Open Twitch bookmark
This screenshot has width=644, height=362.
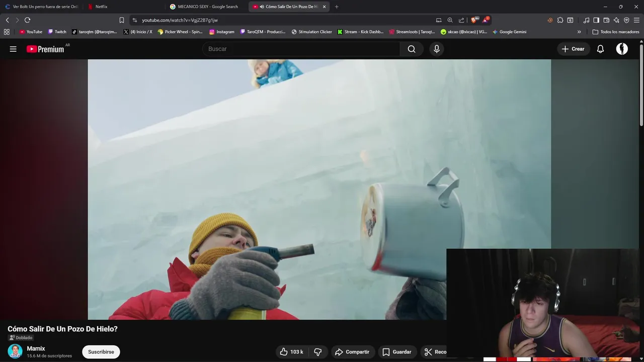tap(57, 32)
